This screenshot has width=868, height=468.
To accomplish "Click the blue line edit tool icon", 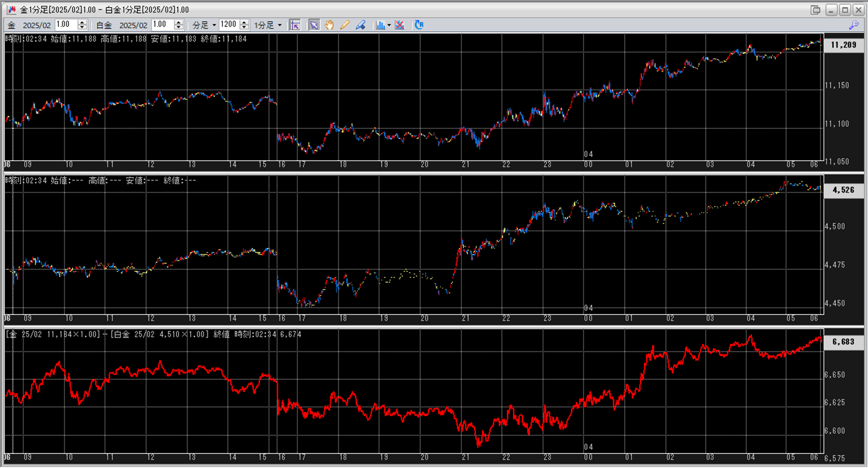I will pos(361,25).
